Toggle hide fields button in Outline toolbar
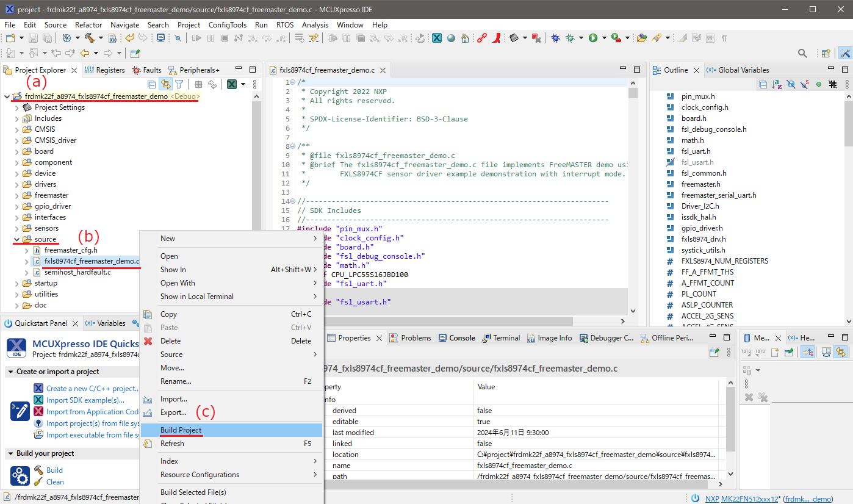Image resolution: width=853 pixels, height=504 pixels. point(791,84)
